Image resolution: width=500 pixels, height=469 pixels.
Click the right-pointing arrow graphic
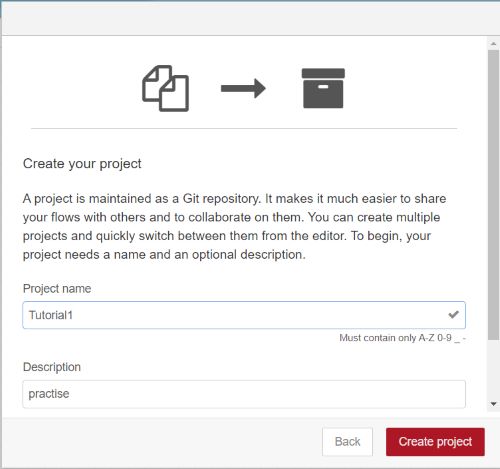coord(243,88)
